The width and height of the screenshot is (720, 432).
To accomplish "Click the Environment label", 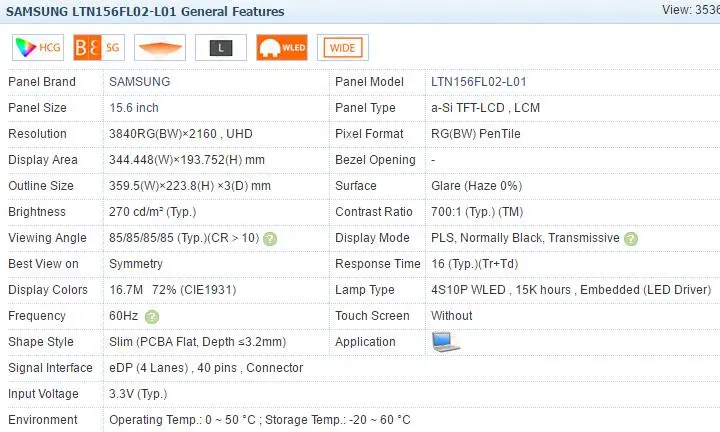I will pos(43,420).
